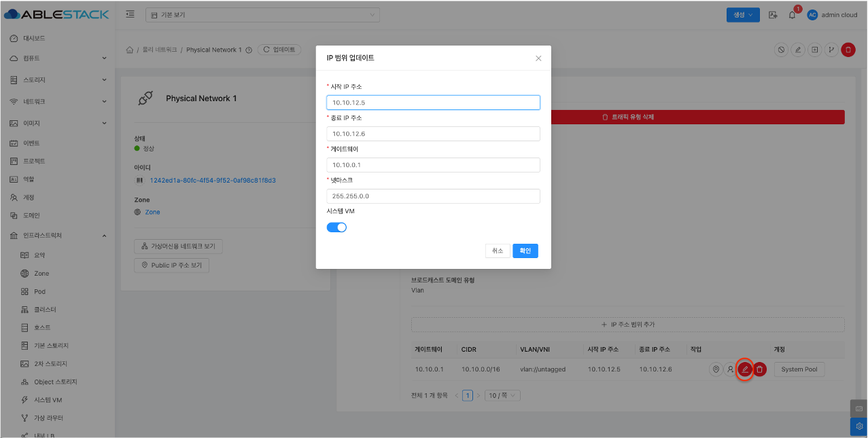Click the 시작 IP 주소 input field

click(x=433, y=103)
